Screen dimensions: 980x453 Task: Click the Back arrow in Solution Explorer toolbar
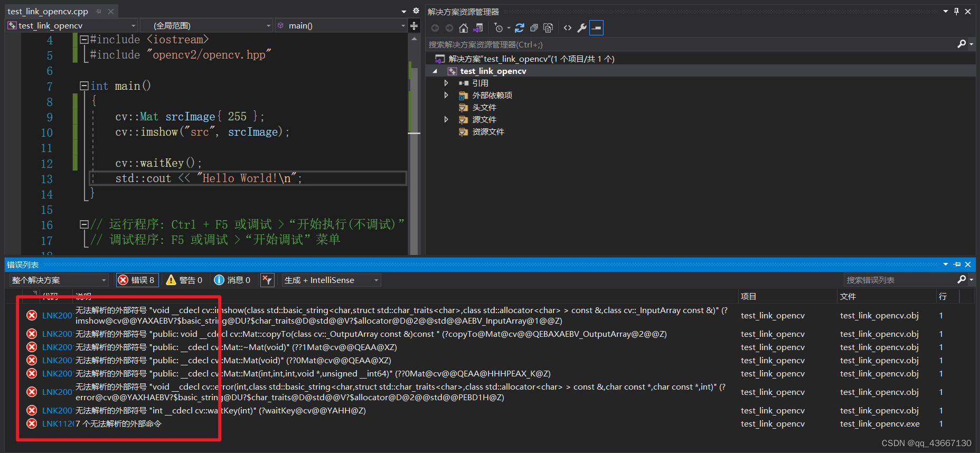[435, 28]
